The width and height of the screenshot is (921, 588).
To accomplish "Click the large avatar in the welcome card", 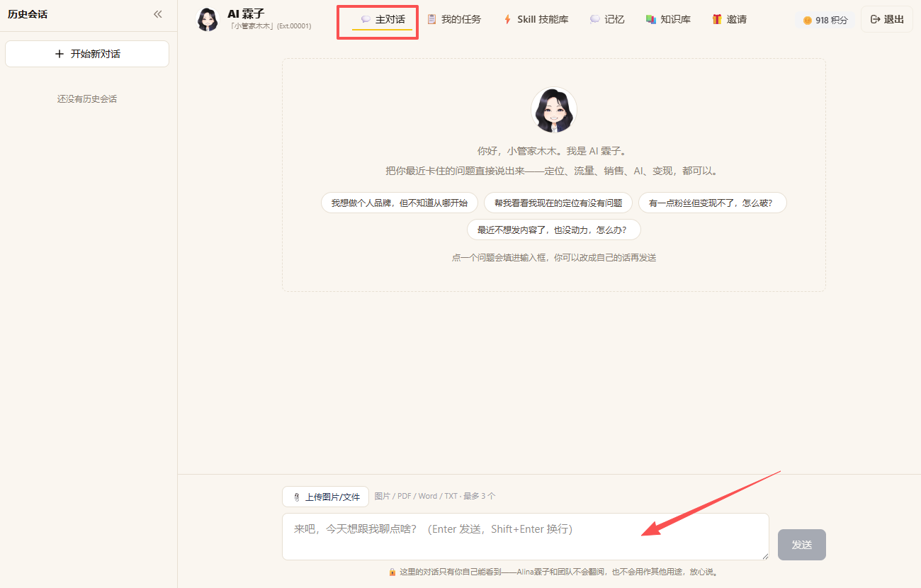I will pos(554,111).
